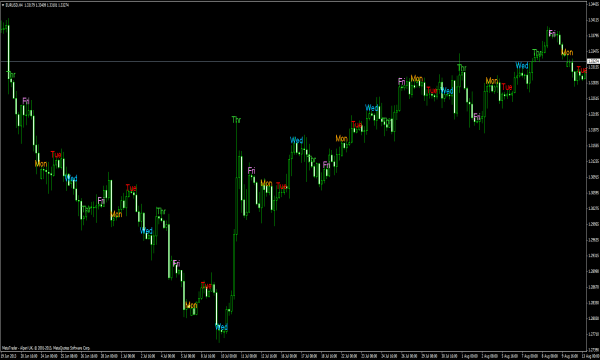Select the earliest pink Fri label
This screenshot has height=360, width=600.
point(26,101)
